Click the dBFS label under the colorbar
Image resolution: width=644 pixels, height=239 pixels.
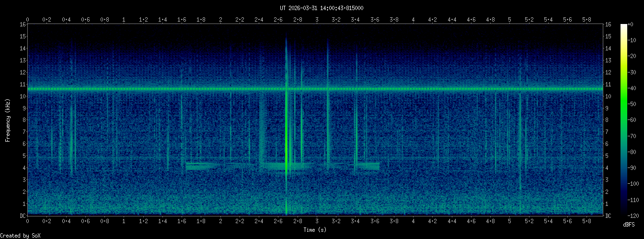point(629,224)
